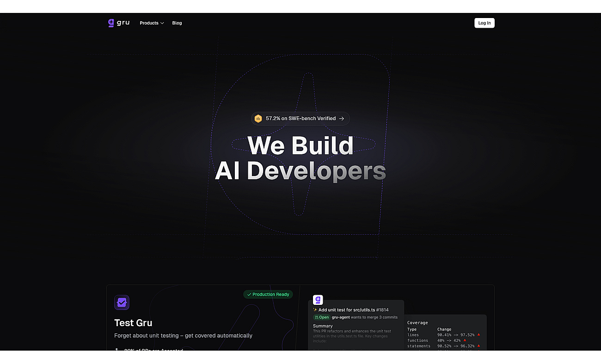The image size is (601, 364).
Task: Click the Log In button
Action: pos(484,23)
